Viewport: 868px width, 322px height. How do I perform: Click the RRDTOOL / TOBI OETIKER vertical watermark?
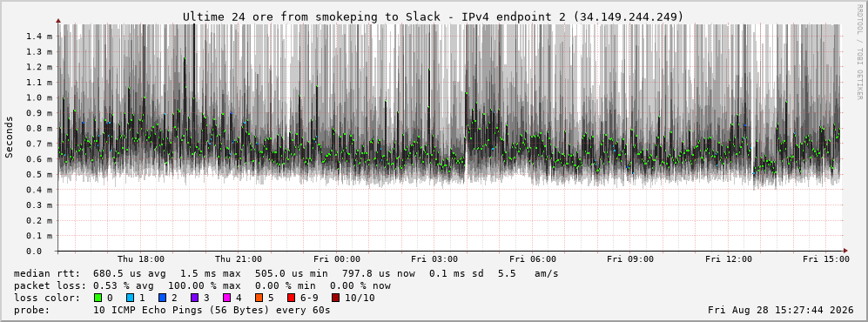point(859,52)
